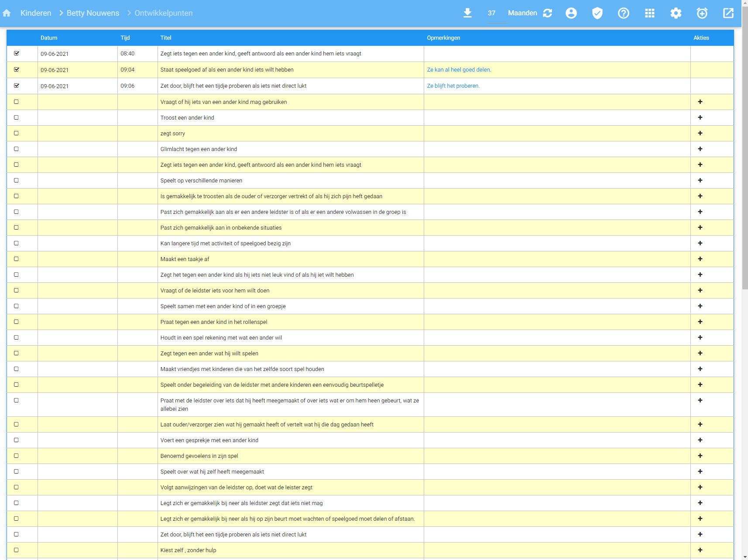Navigate to Kinderen breadcrumb

(36, 13)
